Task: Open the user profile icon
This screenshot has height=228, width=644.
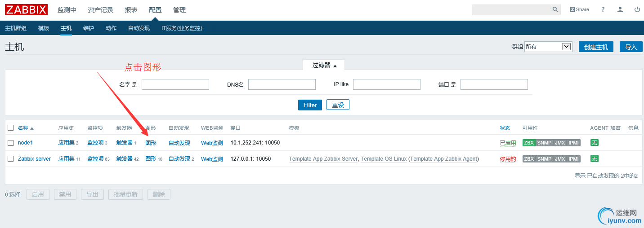Action: pyautogui.click(x=620, y=9)
